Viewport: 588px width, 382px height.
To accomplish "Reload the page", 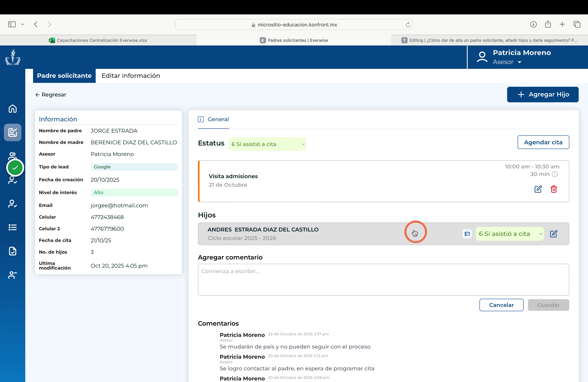I will [x=408, y=25].
